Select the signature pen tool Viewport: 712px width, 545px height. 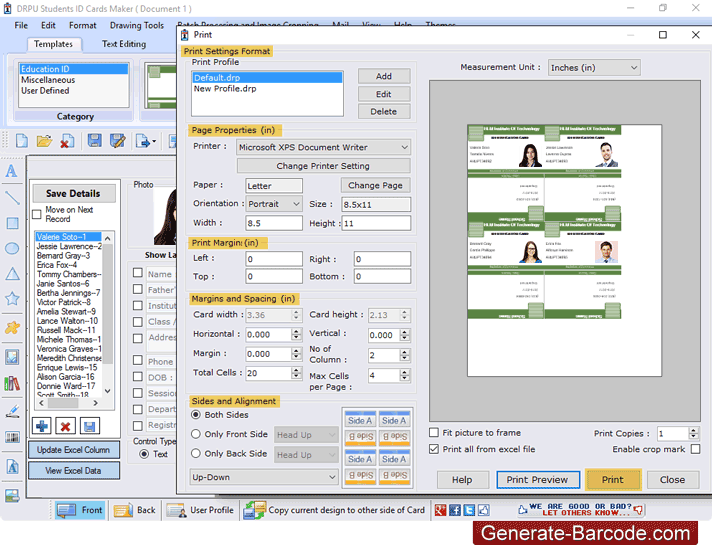12,411
